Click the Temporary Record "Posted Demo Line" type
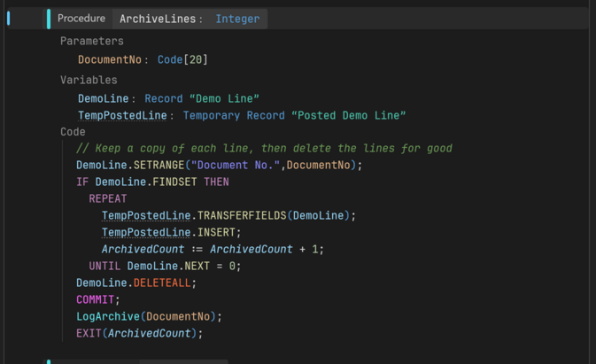This screenshot has height=364, width=596. (x=294, y=115)
